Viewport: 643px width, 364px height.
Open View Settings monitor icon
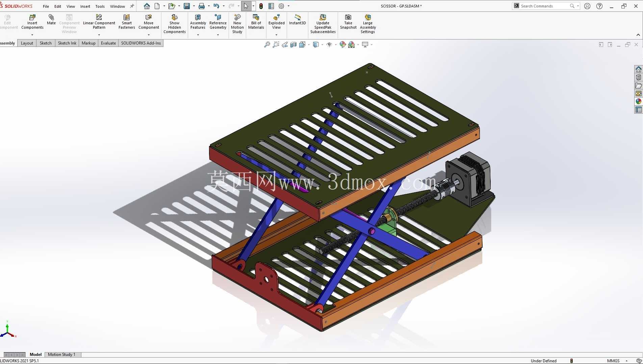[x=365, y=45]
